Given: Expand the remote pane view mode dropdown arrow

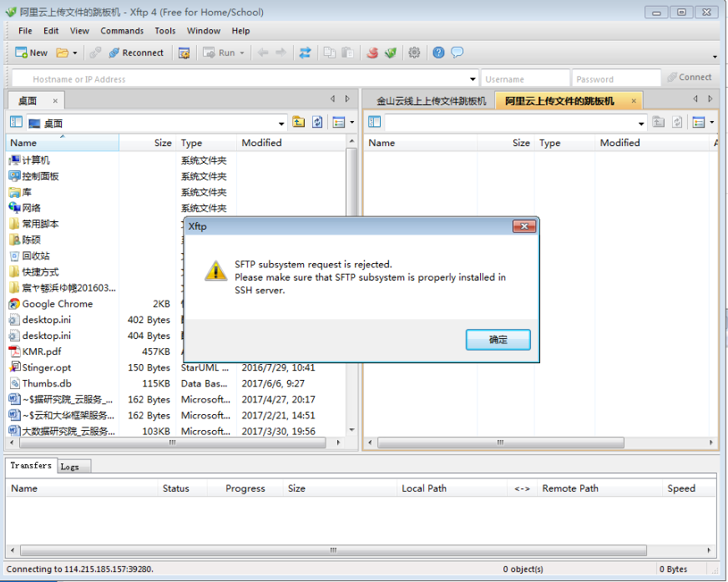Looking at the screenshot, I should pyautogui.click(x=712, y=122).
